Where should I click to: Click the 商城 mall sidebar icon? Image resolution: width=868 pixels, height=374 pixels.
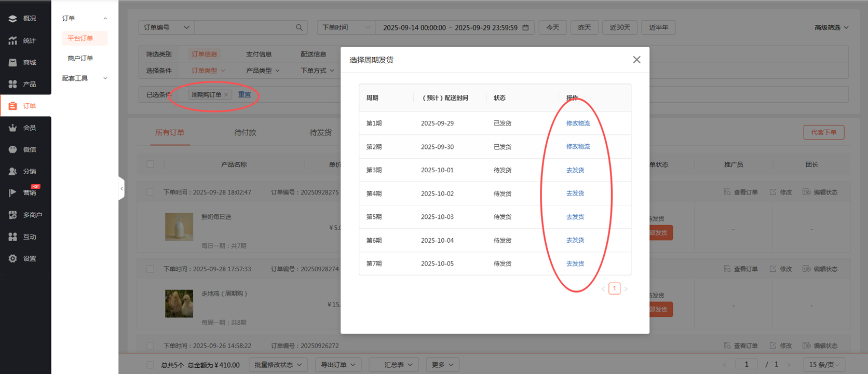coord(13,62)
